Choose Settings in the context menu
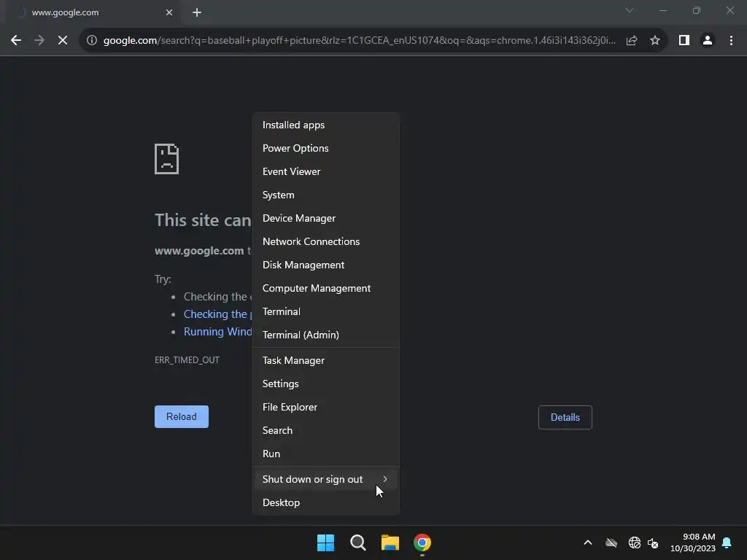 [x=326, y=384]
